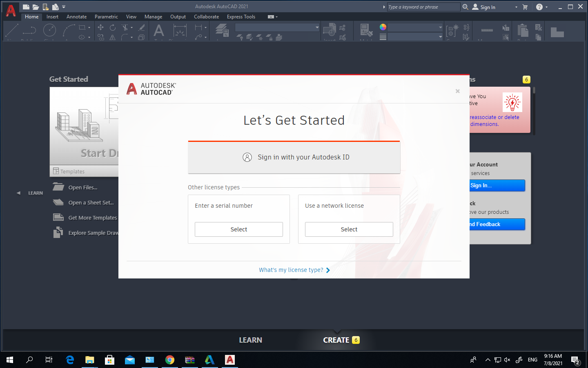Screen dimensions: 588x368
Task: Click Sign in with your Autodesk ID
Action: (294, 157)
